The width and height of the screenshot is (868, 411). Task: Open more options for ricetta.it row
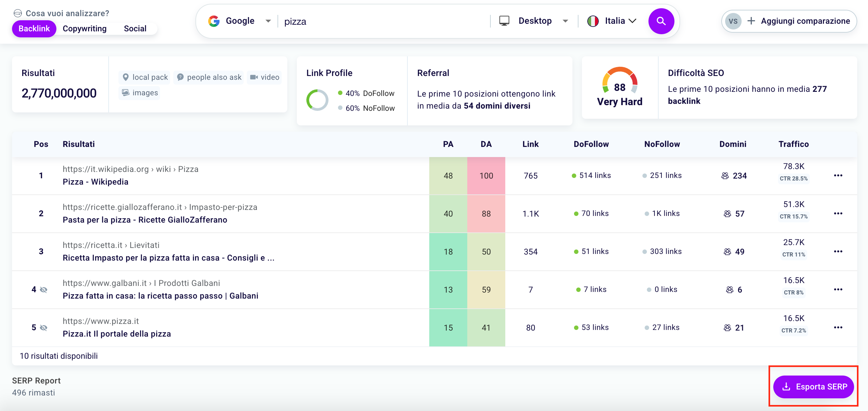[838, 252]
